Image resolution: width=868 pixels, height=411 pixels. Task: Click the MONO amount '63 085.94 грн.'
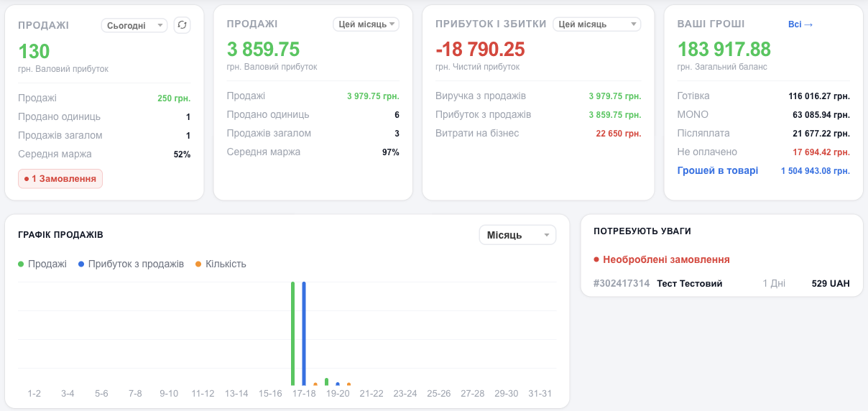point(821,115)
